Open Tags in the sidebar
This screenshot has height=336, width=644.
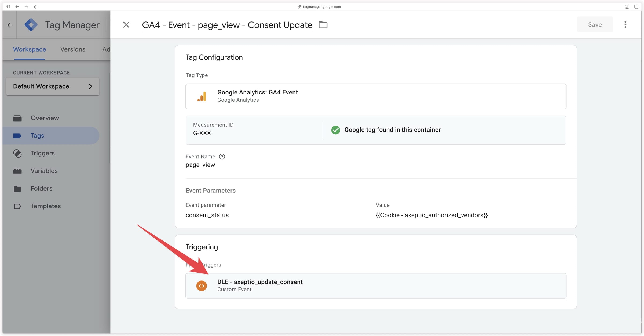tap(51, 136)
